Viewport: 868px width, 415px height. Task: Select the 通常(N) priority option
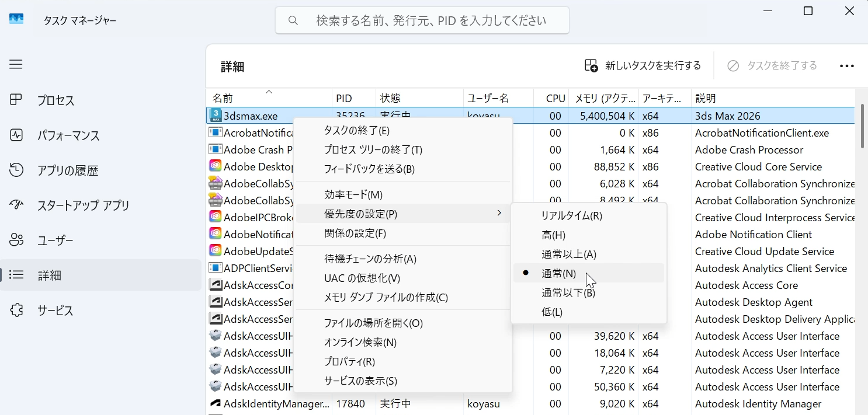589,274
